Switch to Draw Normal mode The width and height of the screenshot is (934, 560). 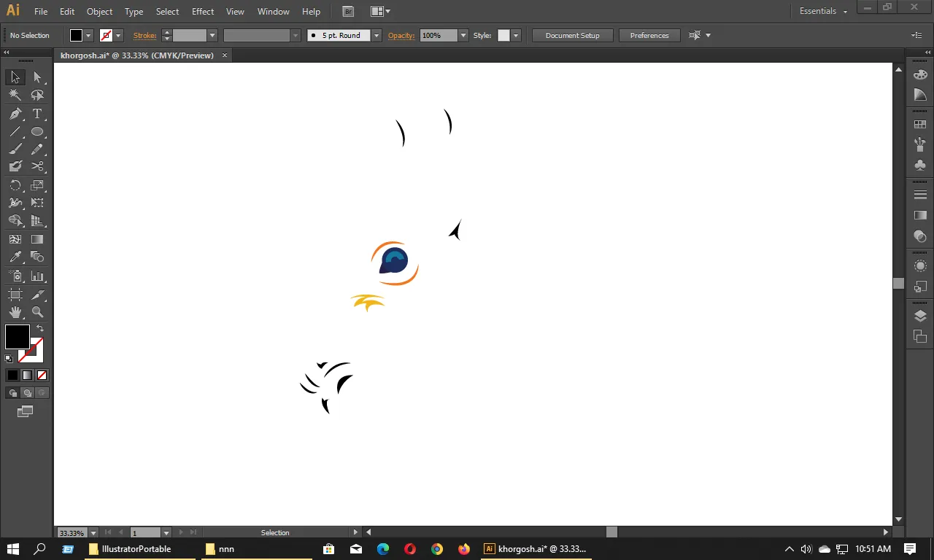tap(12, 393)
